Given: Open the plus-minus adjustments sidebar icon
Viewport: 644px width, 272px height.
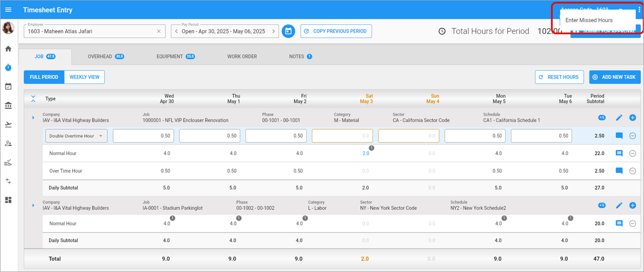Looking at the screenshot, I should click(8, 181).
